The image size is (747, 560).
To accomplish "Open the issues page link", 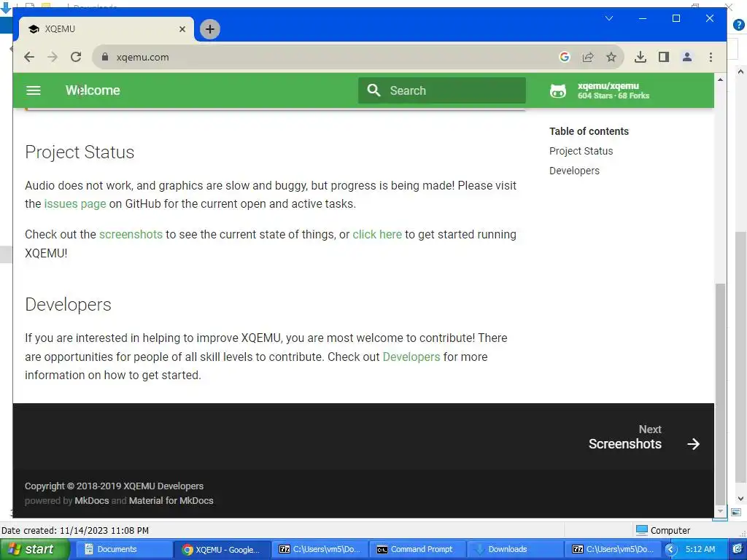I will [75, 204].
